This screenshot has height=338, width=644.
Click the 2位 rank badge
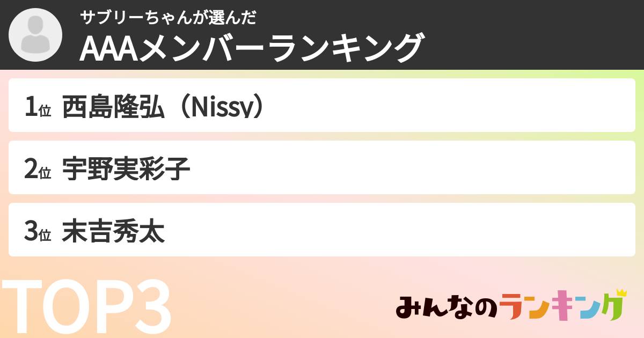pos(38,170)
